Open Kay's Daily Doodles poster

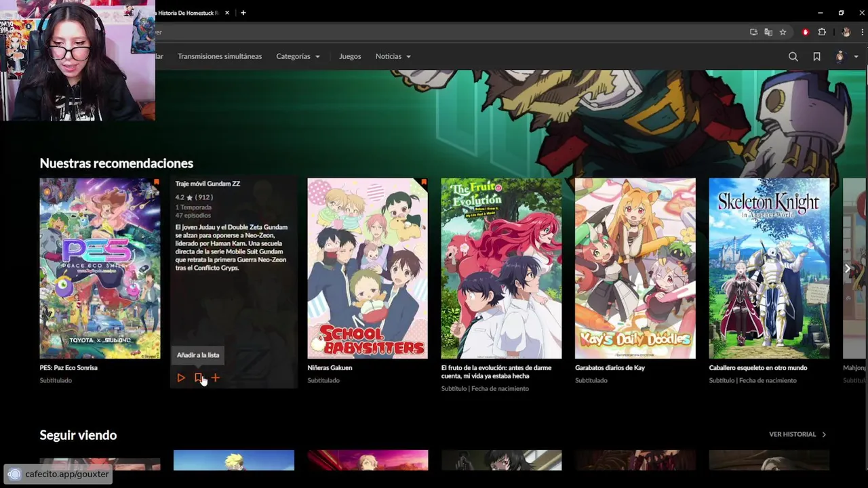coord(635,268)
